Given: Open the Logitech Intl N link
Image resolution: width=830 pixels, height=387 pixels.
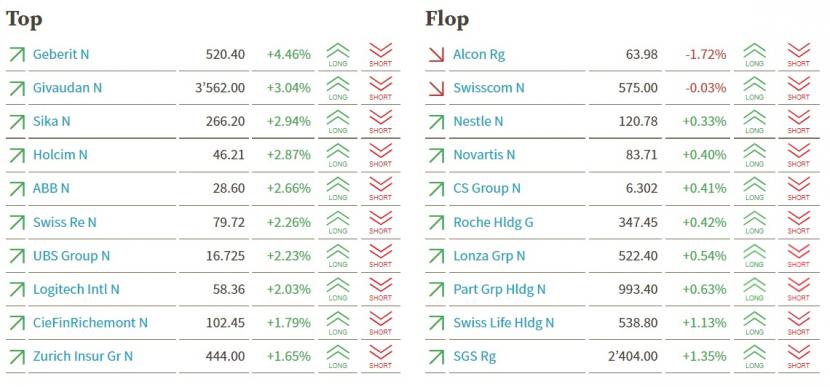Looking at the screenshot, I should (76, 289).
